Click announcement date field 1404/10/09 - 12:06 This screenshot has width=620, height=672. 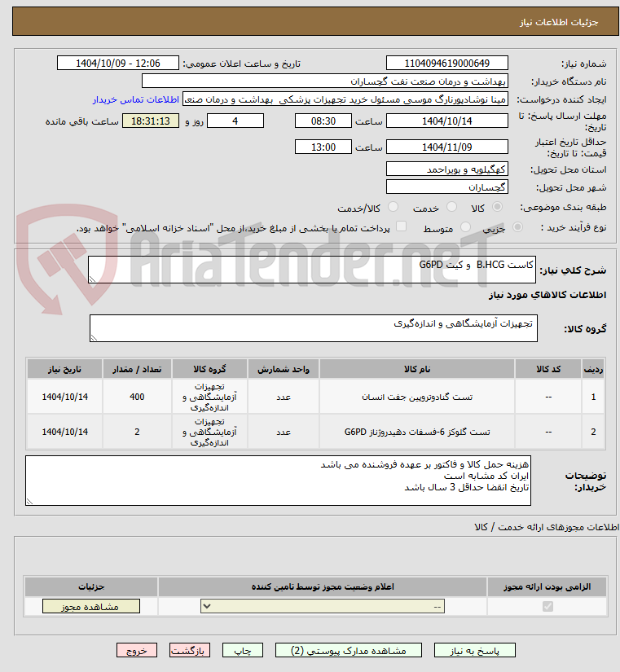click(x=118, y=63)
